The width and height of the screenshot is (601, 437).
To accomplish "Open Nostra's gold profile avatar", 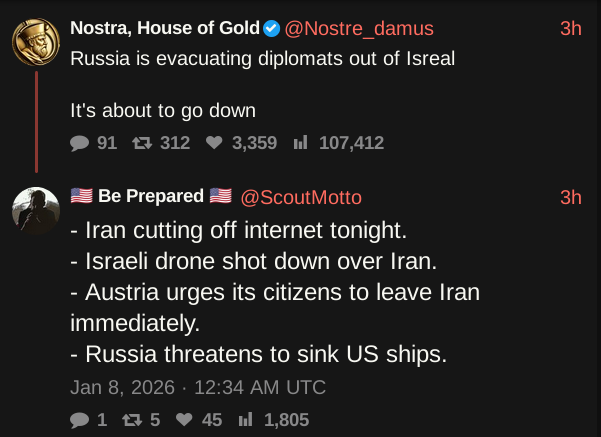I will tap(35, 42).
